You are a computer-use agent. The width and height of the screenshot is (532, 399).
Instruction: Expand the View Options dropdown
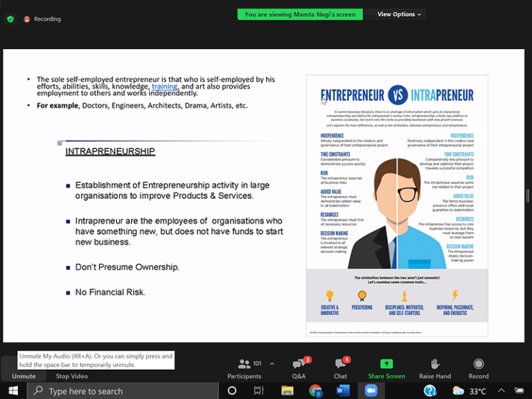point(400,14)
